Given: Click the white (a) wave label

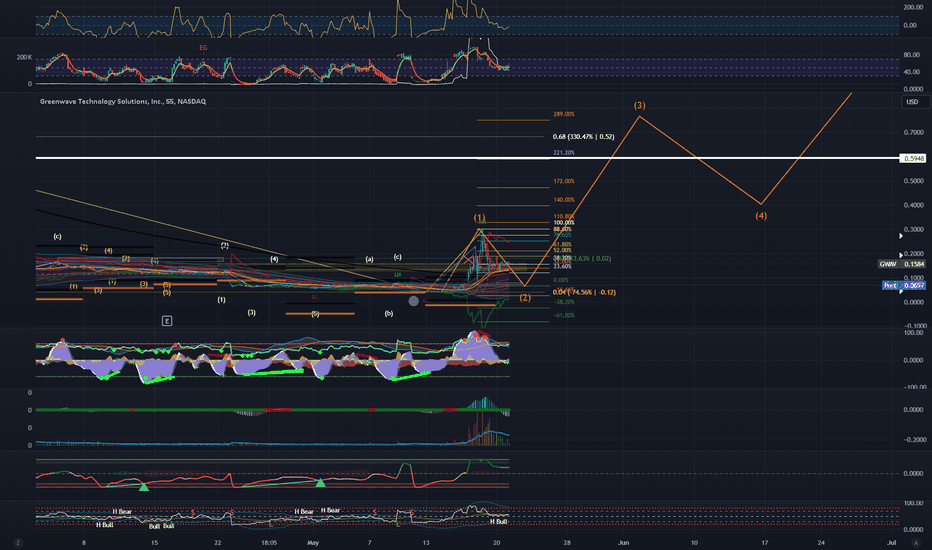Looking at the screenshot, I should pos(369,259).
